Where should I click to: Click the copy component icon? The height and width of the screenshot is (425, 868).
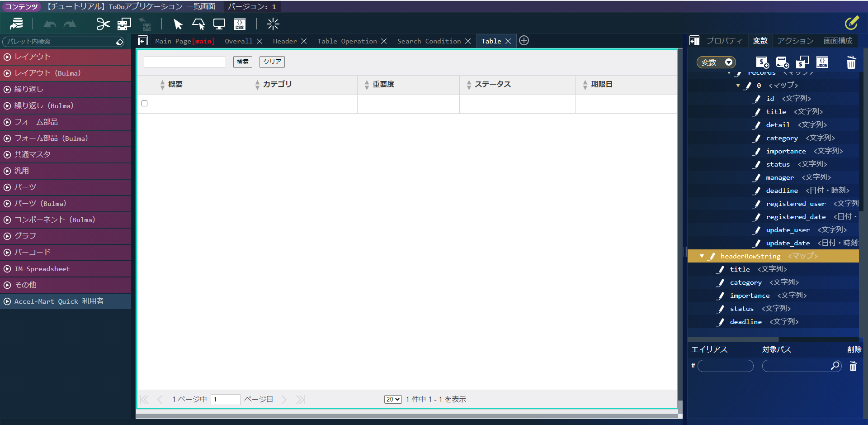(124, 24)
